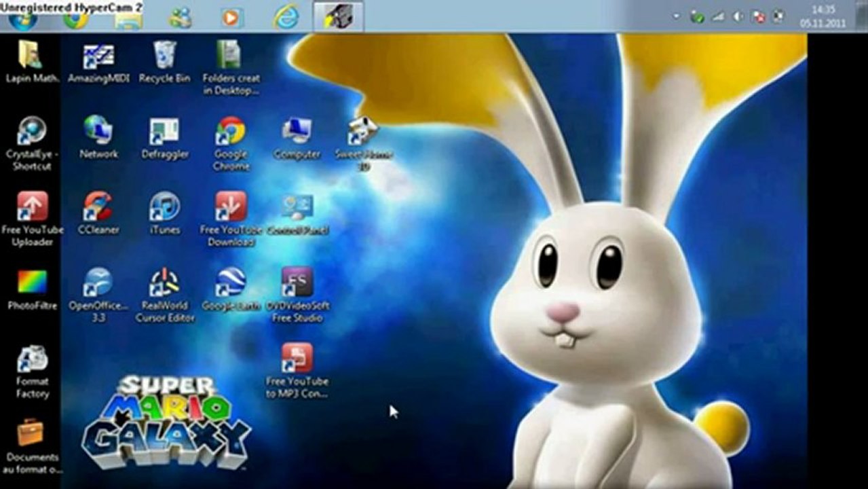This screenshot has height=489, width=868.
Task: Open the Windows Start menu orb
Action: pos(22,20)
